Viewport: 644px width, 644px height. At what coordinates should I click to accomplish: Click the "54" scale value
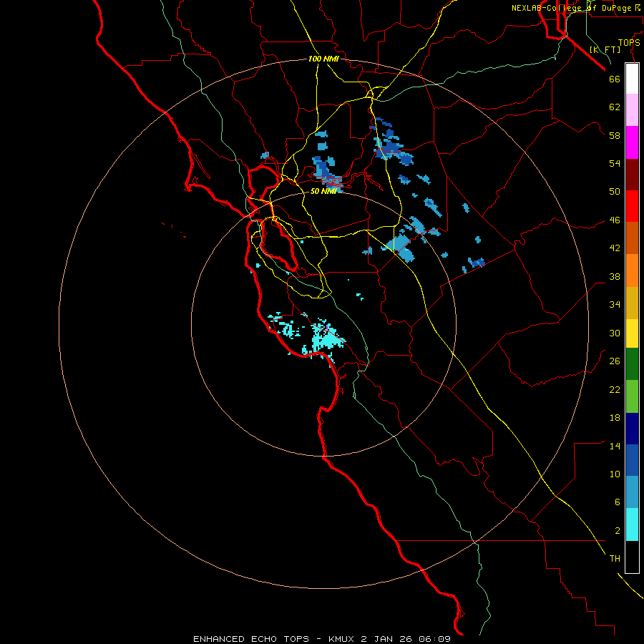615,163
